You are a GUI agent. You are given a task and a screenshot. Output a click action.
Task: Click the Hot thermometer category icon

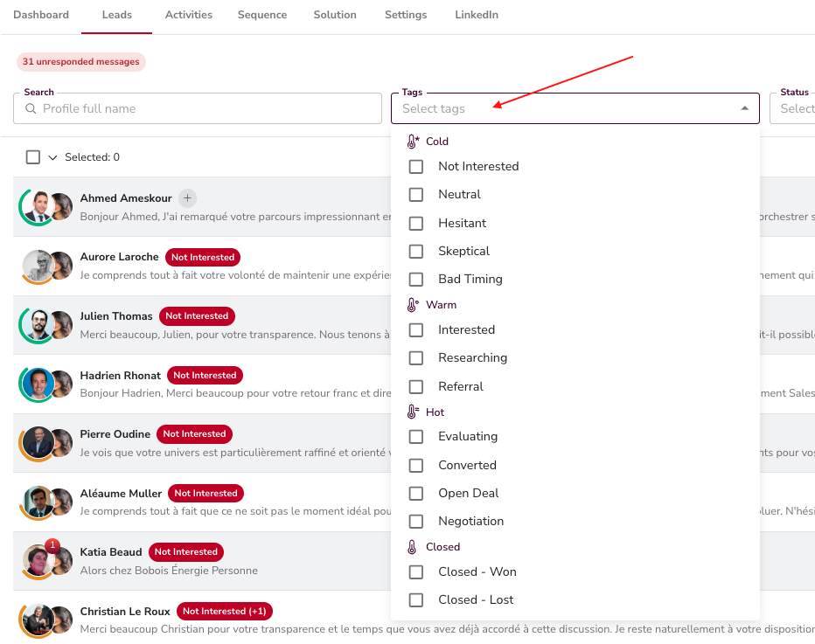[413, 412]
